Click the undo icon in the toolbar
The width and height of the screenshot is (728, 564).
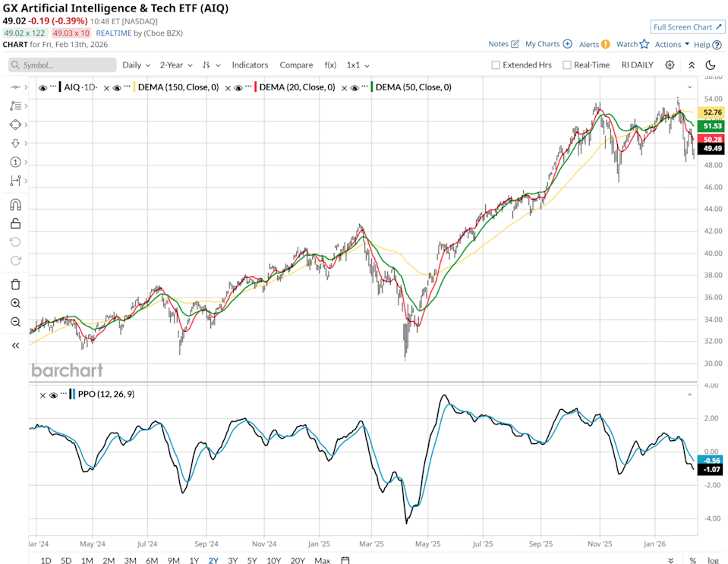15,241
